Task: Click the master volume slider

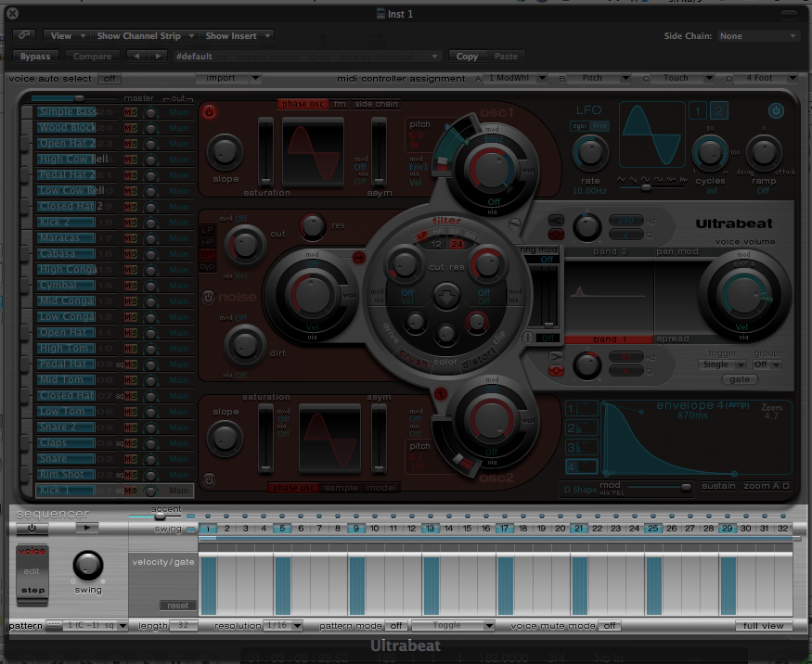Action: pyautogui.click(x=80, y=98)
